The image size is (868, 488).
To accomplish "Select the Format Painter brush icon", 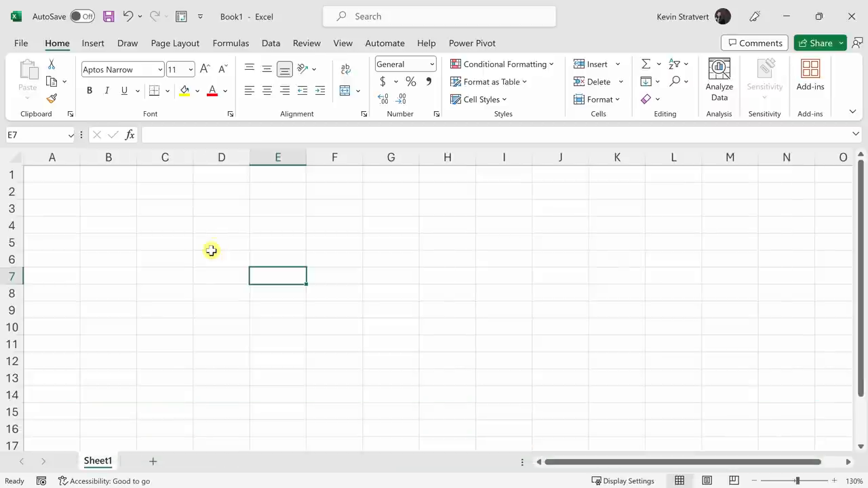I will click(x=52, y=99).
